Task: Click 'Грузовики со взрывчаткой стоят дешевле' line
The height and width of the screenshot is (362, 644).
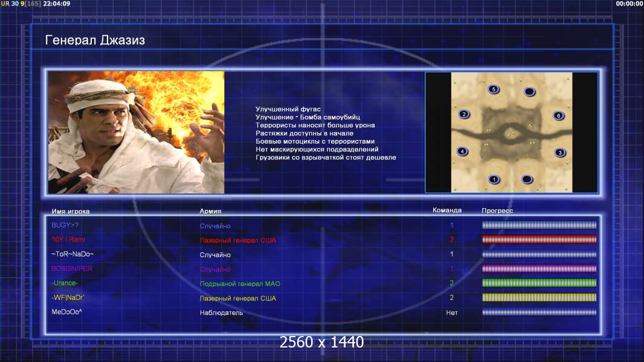Action: [x=326, y=157]
